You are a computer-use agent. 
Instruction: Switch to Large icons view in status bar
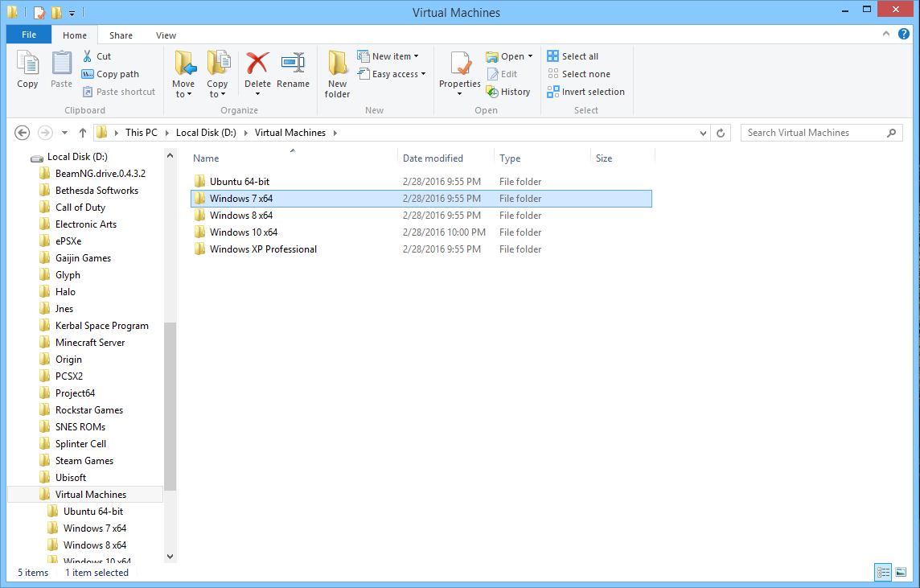pyautogui.click(x=901, y=572)
